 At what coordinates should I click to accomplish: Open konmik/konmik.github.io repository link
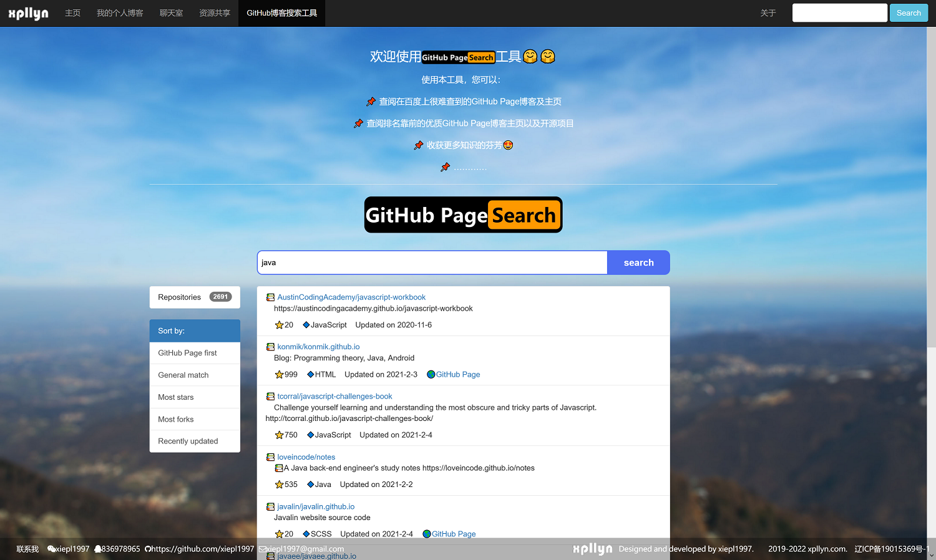click(x=318, y=347)
